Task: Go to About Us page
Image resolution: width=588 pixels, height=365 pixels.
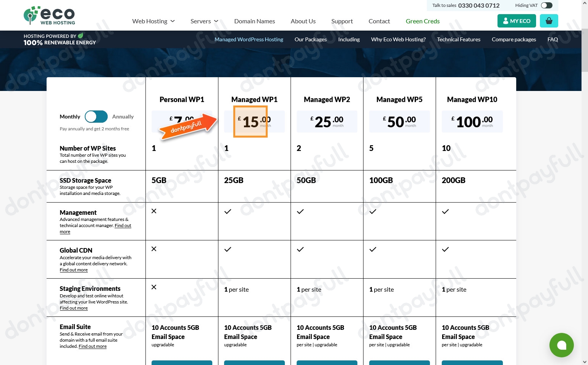Action: pos(303,21)
